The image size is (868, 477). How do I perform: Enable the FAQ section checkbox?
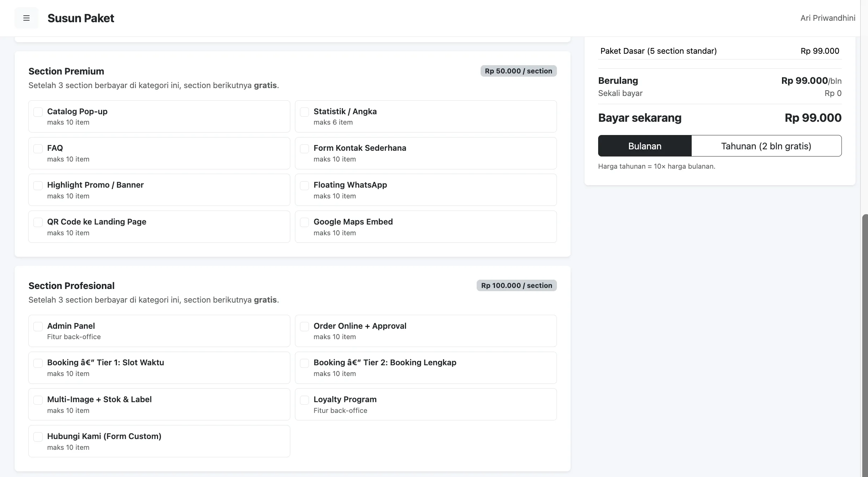click(x=38, y=149)
